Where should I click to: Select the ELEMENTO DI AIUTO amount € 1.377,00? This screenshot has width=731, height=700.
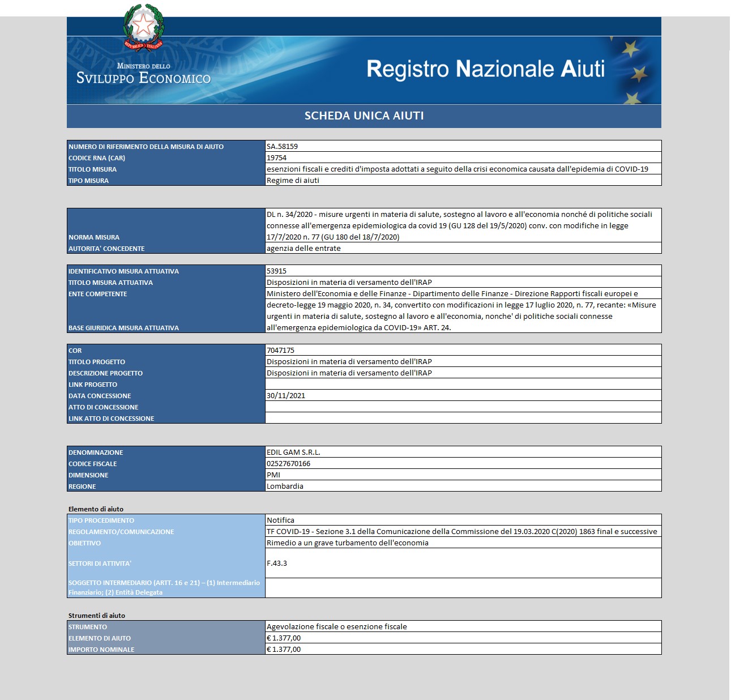click(284, 638)
